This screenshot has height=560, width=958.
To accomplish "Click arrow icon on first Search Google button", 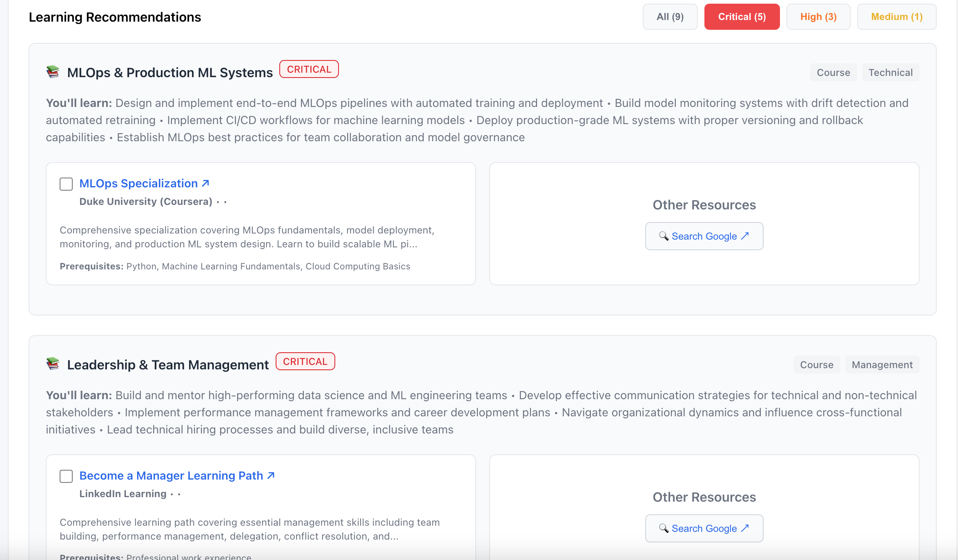I will click(x=745, y=236).
